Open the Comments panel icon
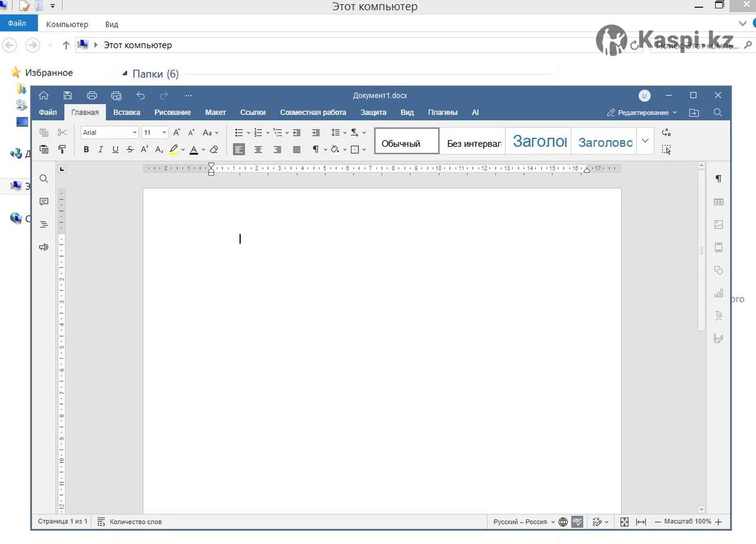Viewport: 756px width, 544px height. (43, 202)
